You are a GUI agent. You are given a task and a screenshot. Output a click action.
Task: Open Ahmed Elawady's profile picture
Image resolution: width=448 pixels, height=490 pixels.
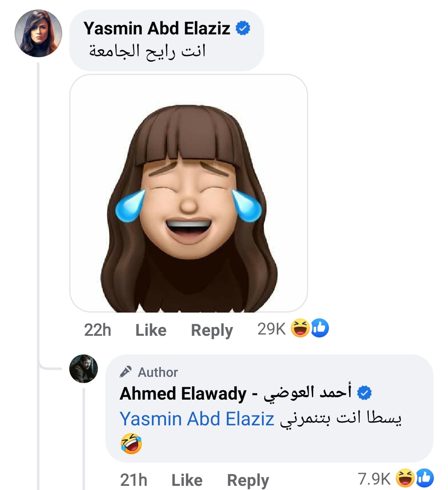83,369
